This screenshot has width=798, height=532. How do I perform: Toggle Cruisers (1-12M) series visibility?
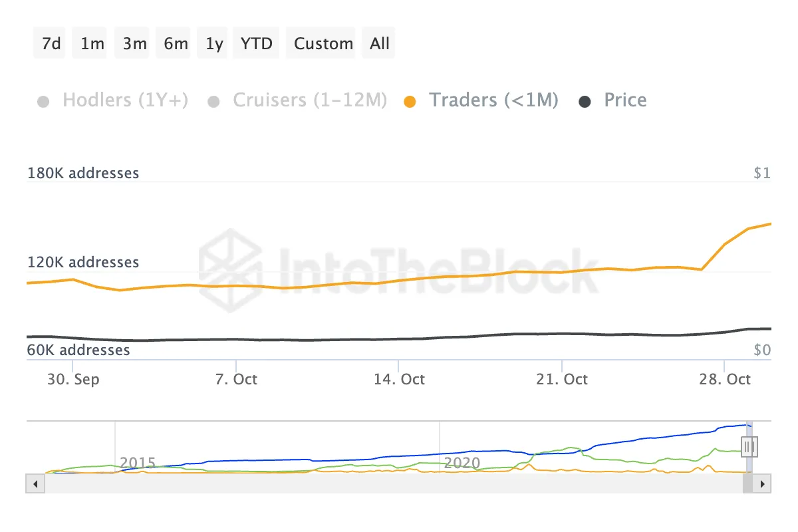pyautogui.click(x=309, y=100)
